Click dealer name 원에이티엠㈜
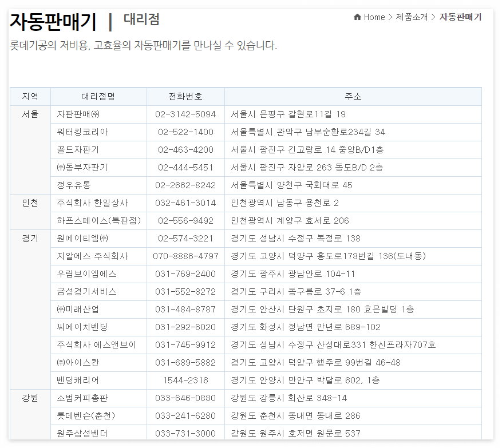Image resolution: width=502 pixels, height=448 pixels. tap(82, 239)
